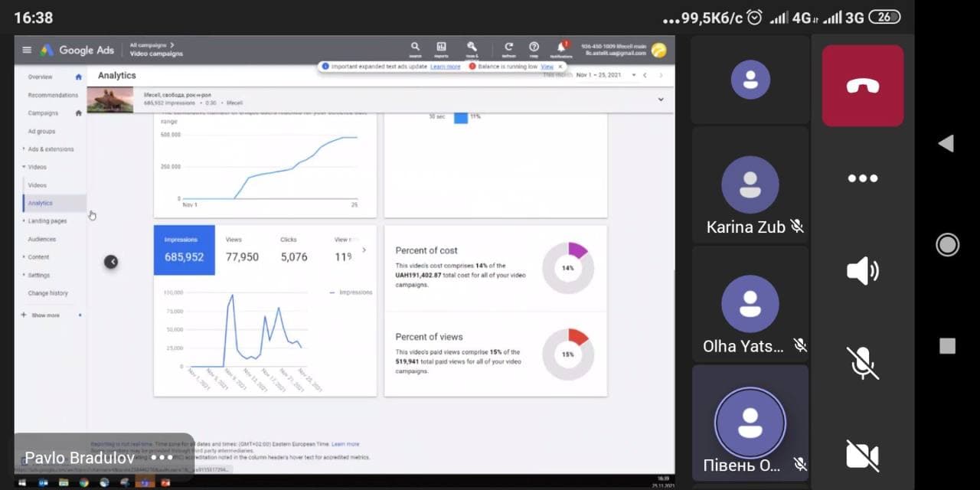Open Help question mark icon
The image size is (980, 490).
(534, 47)
